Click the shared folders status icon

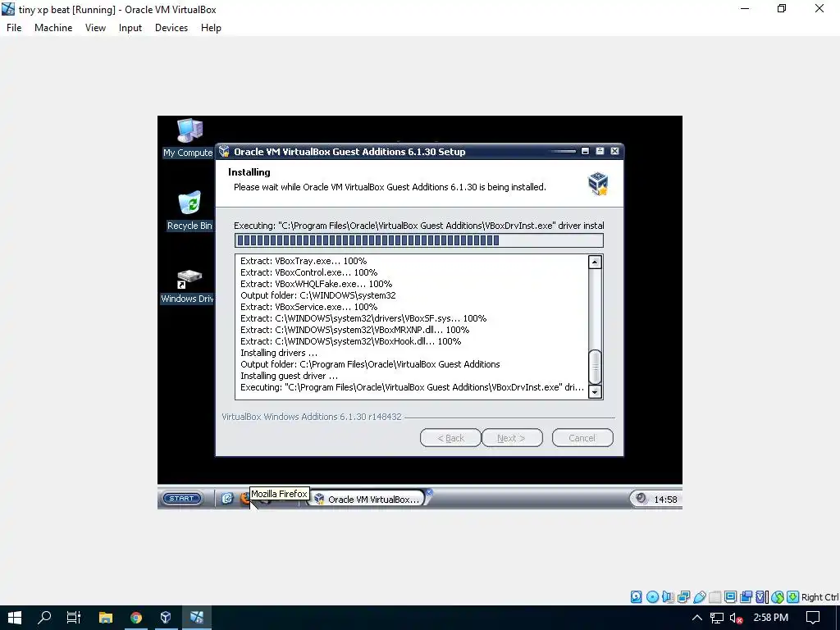(x=715, y=597)
